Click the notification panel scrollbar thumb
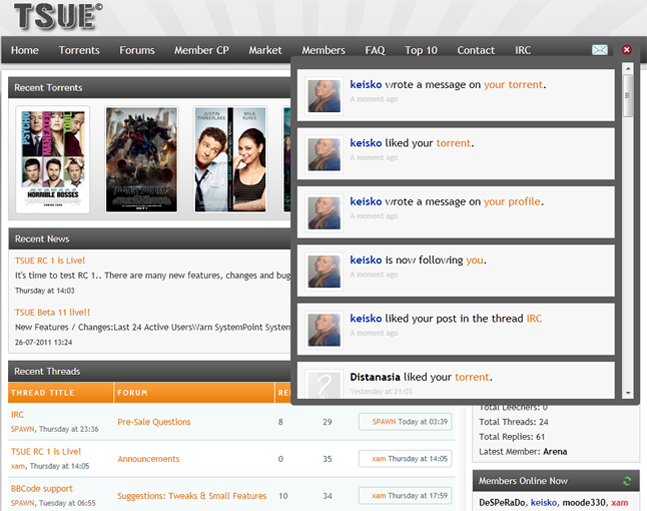Image resolution: width=647 pixels, height=511 pixels. [628, 95]
